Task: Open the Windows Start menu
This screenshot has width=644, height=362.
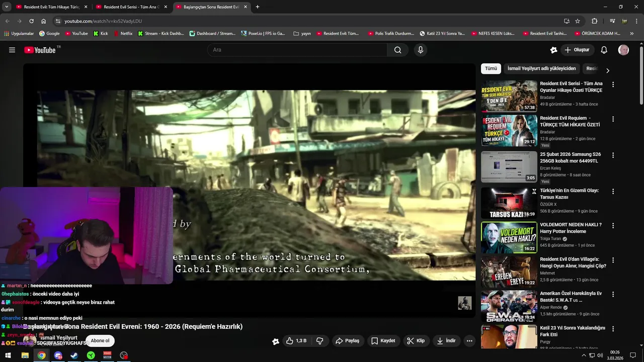Action: pos(8,355)
